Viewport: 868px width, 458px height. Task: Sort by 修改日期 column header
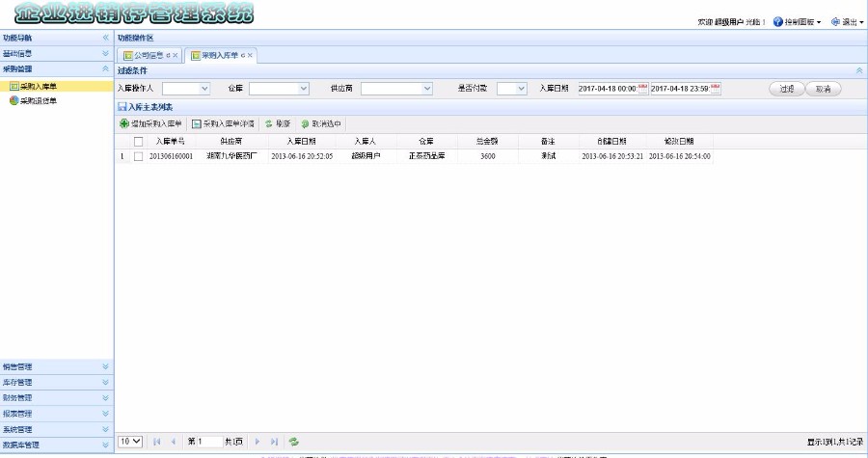(x=679, y=142)
